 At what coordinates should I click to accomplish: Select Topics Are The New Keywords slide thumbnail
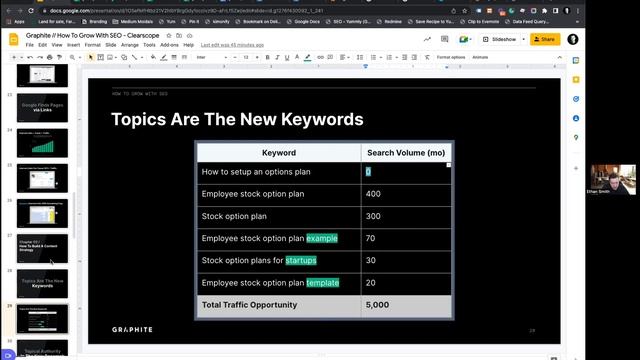point(42,284)
